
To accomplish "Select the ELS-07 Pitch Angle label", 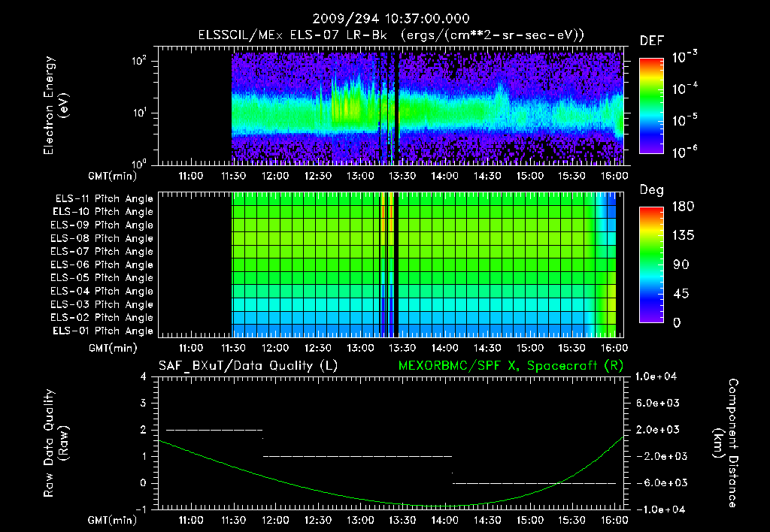I will (x=102, y=251).
